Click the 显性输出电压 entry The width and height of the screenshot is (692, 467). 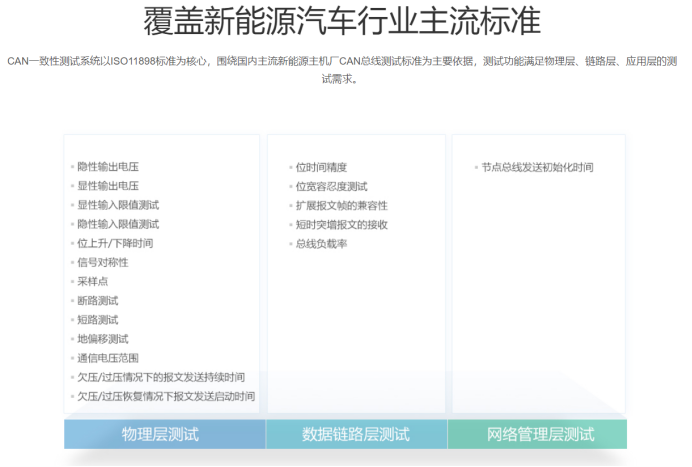click(x=108, y=186)
